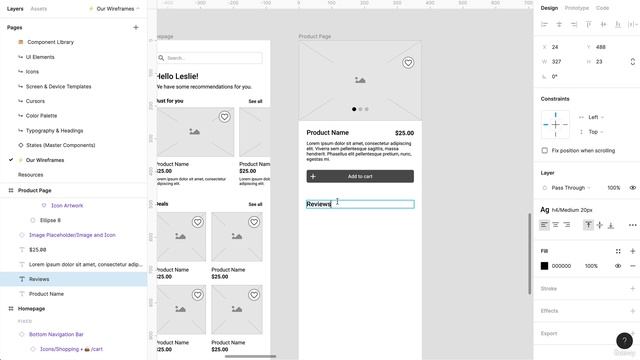Select Bottom Navigation Bar layer
640x360 pixels.
pyautogui.click(x=56, y=334)
